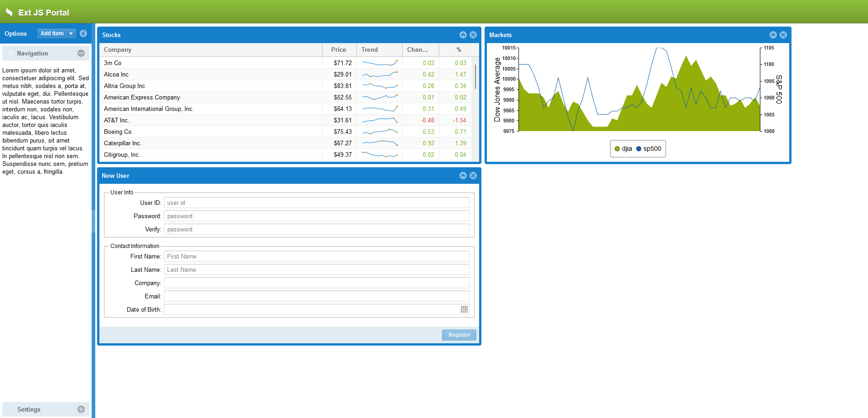Select the Caterpillar Inc. row
Screen dimensions: 868x418
[286, 143]
